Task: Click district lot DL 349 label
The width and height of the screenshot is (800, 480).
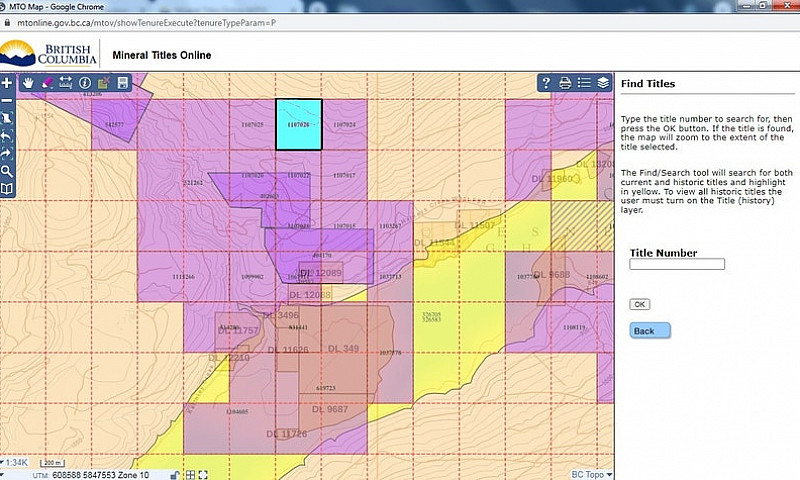Action: coord(343,349)
